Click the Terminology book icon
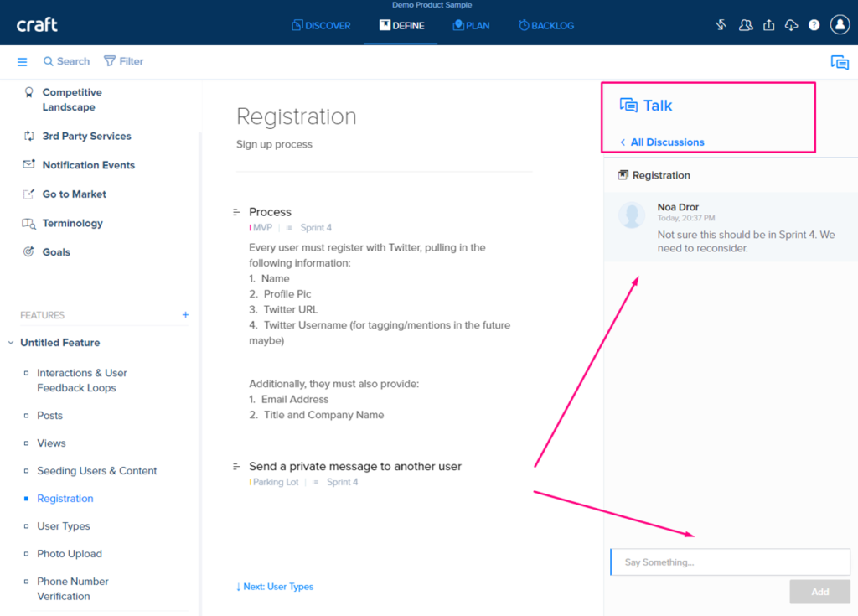The height and width of the screenshot is (616, 858). click(29, 224)
